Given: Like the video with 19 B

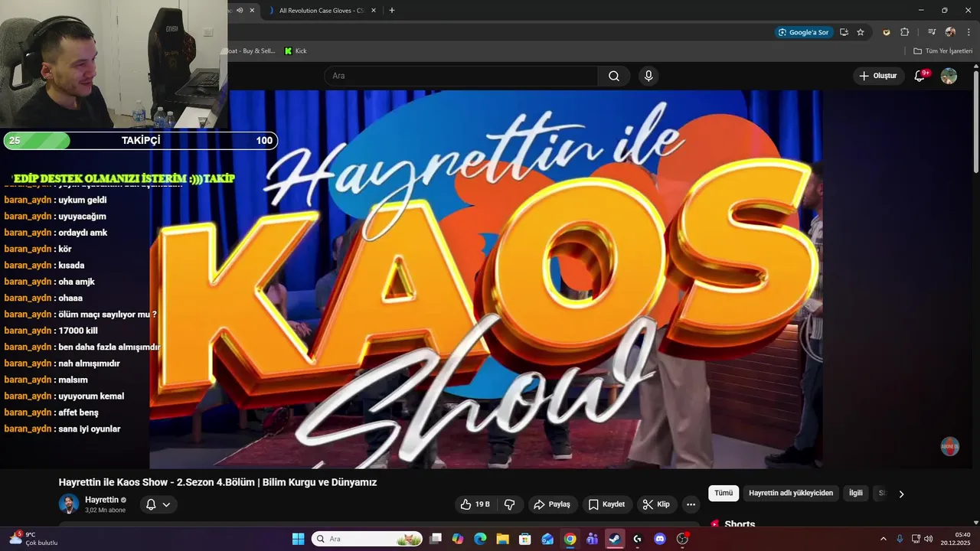Looking at the screenshot, I should click(x=475, y=504).
